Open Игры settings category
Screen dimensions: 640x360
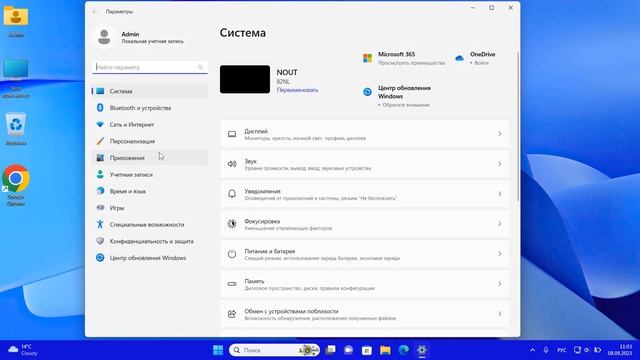(x=150, y=208)
